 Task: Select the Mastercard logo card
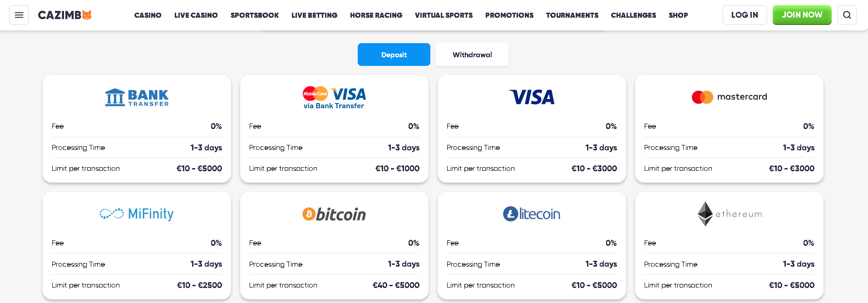pyautogui.click(x=729, y=97)
